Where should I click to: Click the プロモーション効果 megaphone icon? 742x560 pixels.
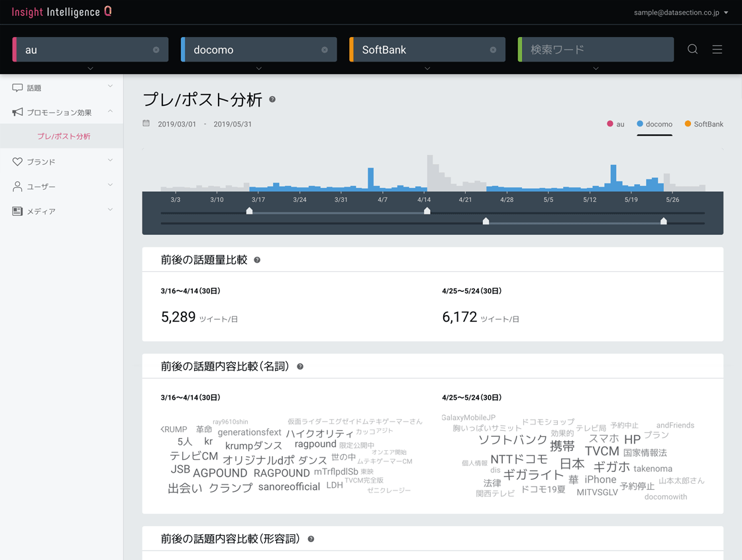point(17,112)
